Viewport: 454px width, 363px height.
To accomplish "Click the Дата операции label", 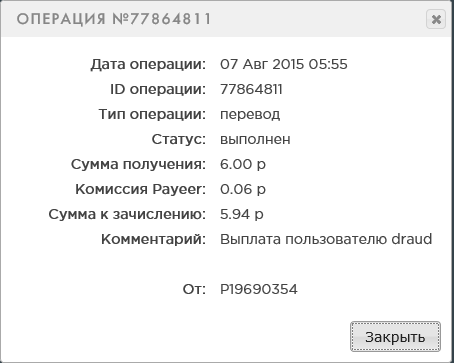I will [148, 65].
